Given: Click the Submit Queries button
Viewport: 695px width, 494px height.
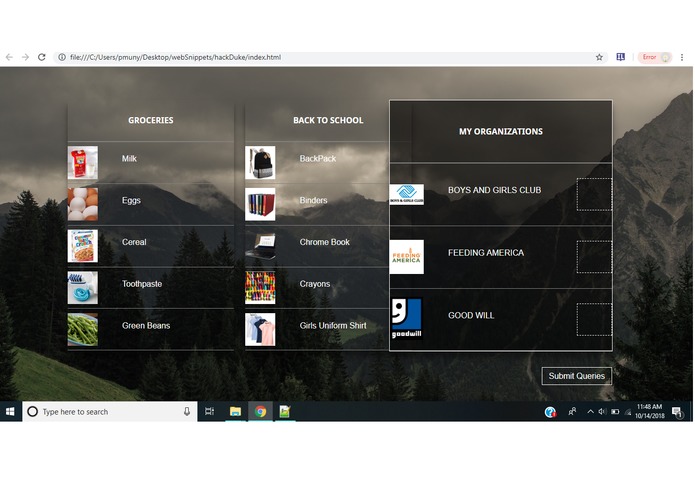Looking at the screenshot, I should coord(577,376).
